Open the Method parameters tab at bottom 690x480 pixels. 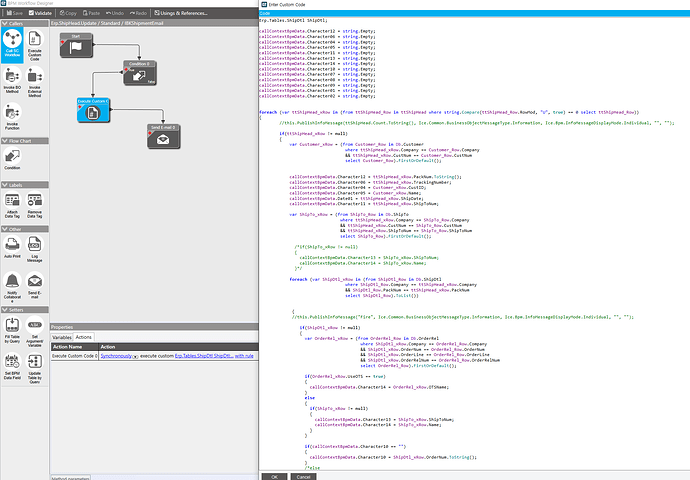pyautogui.click(x=70, y=477)
